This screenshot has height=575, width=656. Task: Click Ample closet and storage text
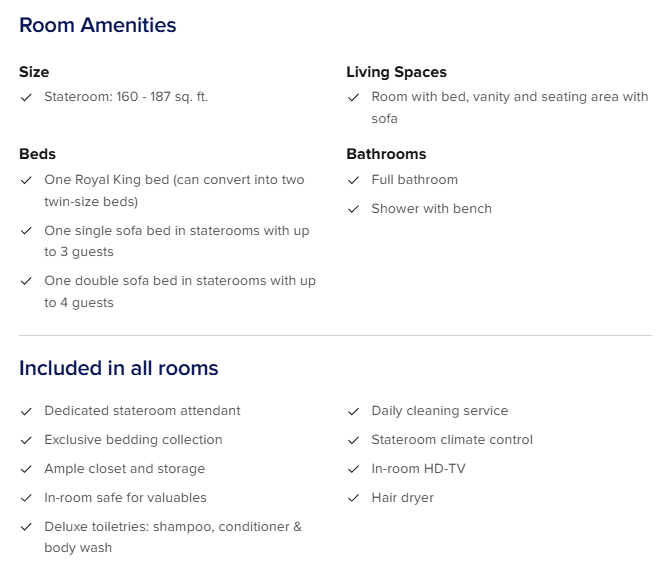click(124, 469)
